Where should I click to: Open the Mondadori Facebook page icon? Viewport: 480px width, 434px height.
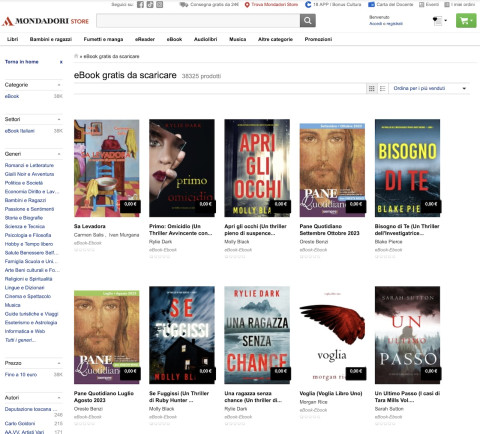pos(140,5)
